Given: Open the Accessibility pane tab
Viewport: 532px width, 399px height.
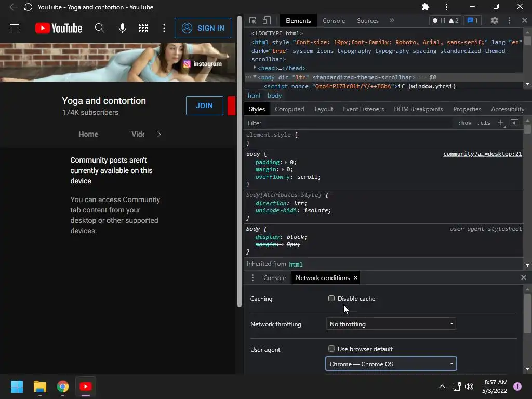Looking at the screenshot, I should (x=508, y=109).
